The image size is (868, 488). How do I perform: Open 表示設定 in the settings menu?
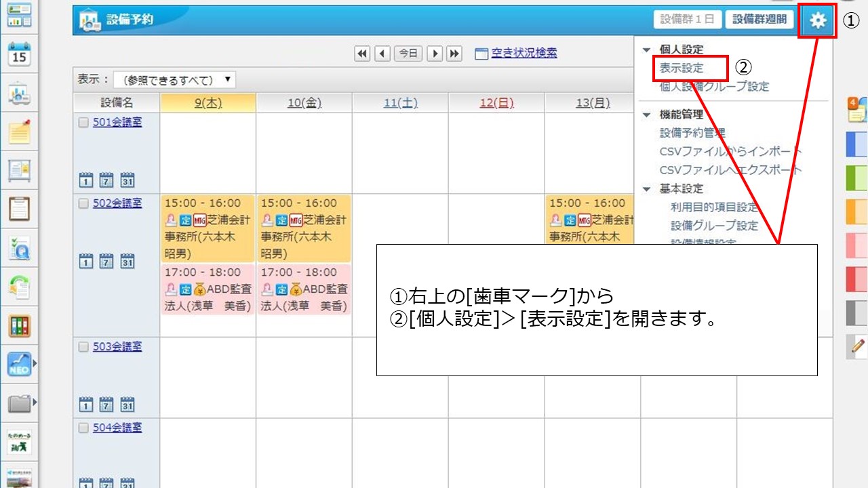682,68
